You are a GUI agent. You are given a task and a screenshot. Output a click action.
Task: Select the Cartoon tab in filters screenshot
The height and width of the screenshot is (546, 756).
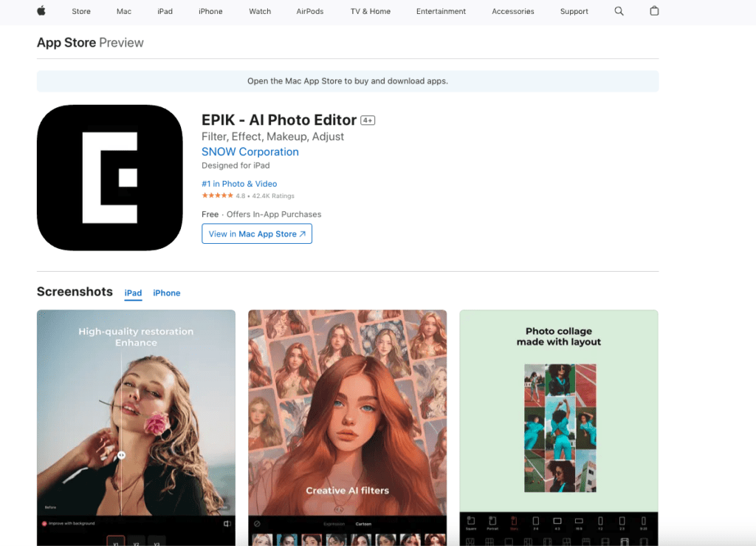click(363, 524)
